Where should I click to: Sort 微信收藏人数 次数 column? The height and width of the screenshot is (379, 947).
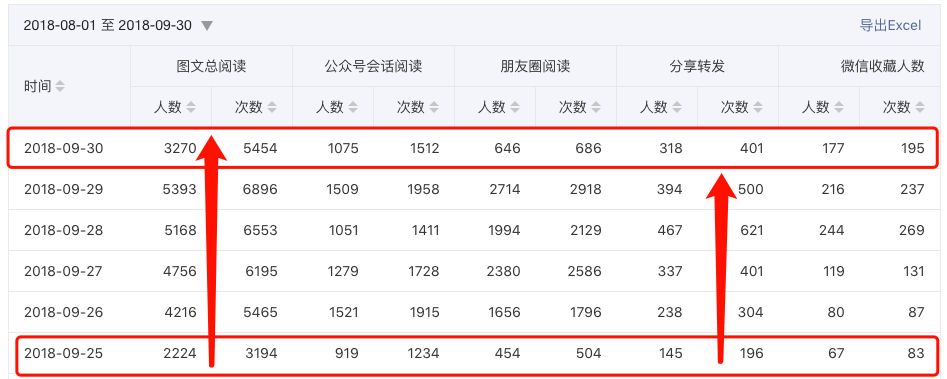pyautogui.click(x=919, y=107)
